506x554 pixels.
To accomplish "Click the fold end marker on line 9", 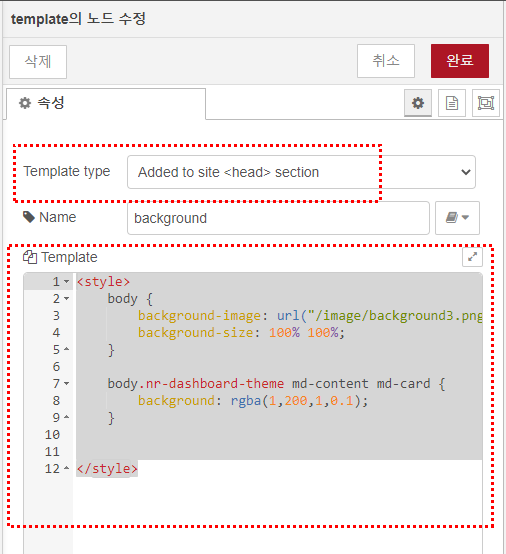I will pyautogui.click(x=66, y=417).
